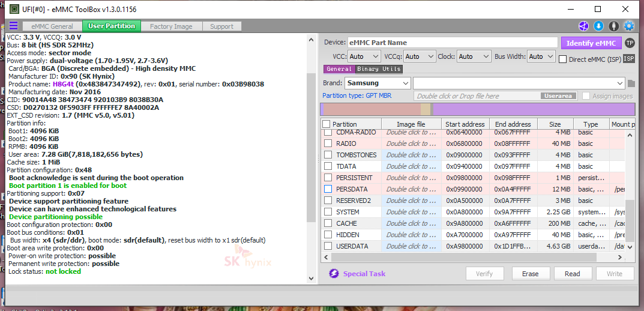Screen dimensions: 644x311
Task: Open the Support tab
Action: click(x=222, y=26)
